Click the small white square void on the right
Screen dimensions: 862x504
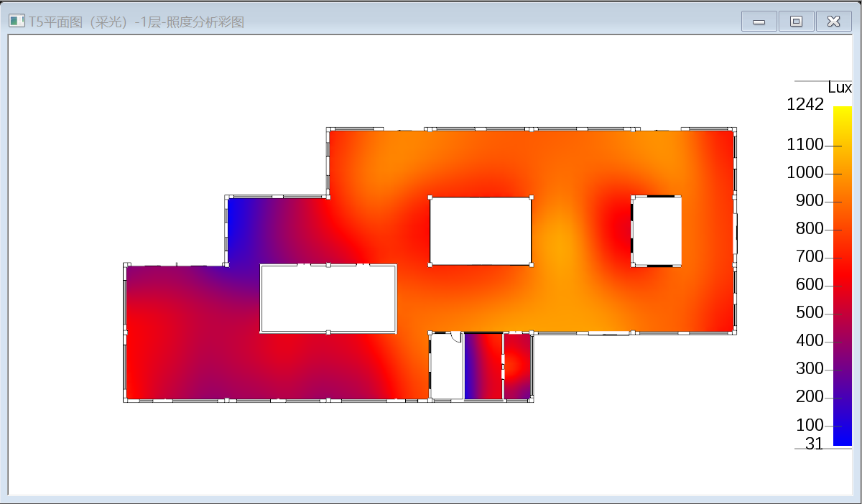(x=657, y=230)
